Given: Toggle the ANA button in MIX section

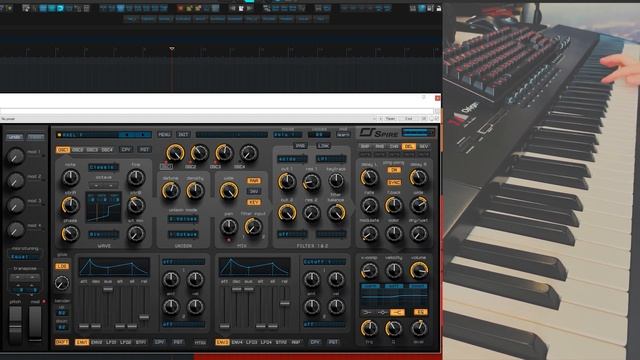Looking at the screenshot, I should coord(253,180).
